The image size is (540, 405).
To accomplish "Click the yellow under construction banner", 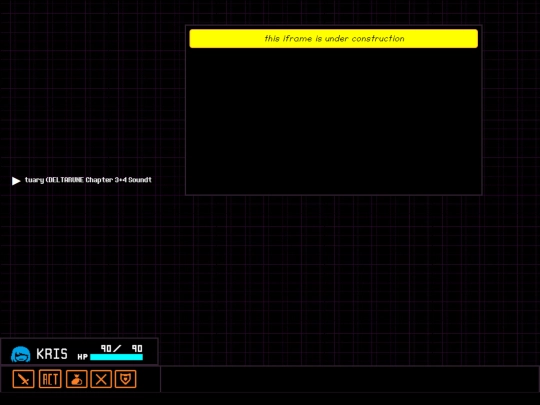I will [x=333, y=39].
